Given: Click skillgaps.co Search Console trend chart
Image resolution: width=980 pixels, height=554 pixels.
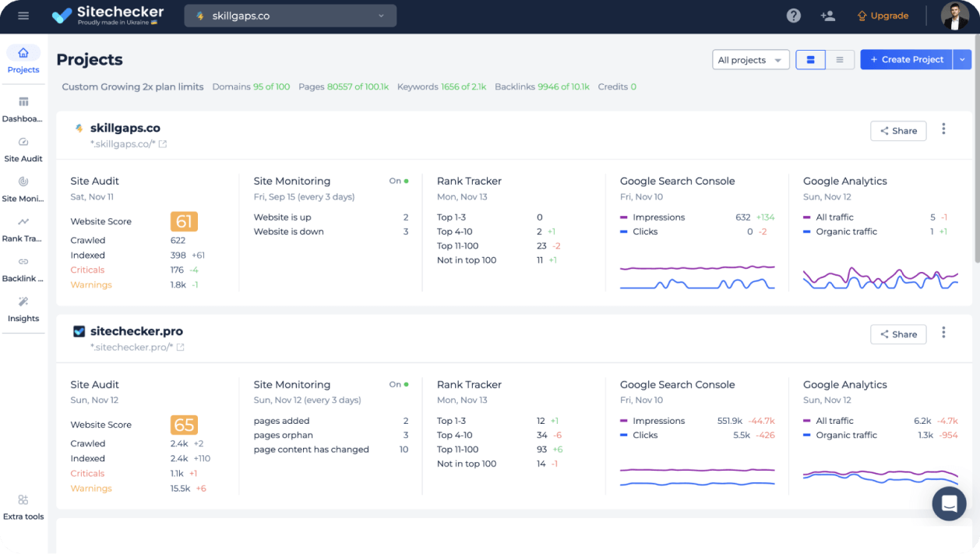Looking at the screenshot, I should [x=697, y=277].
